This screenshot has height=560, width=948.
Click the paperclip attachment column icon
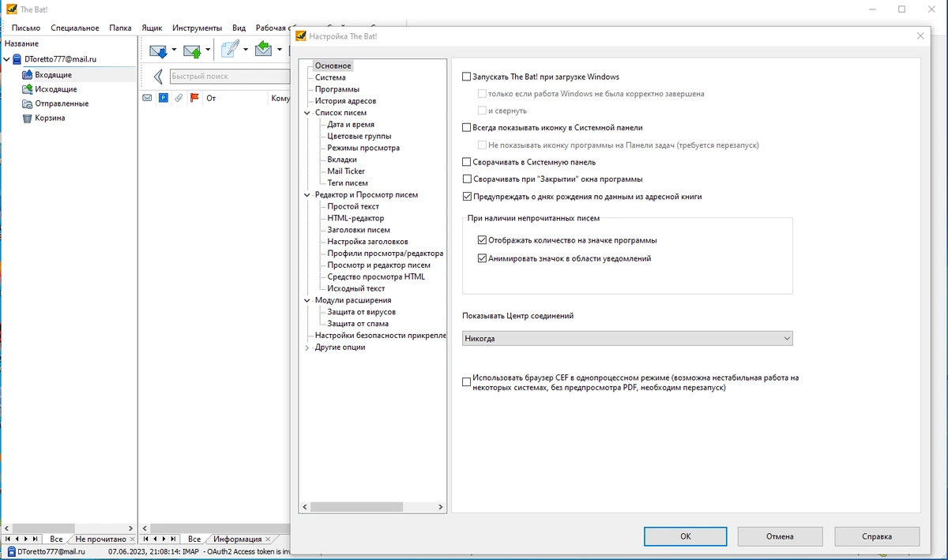pyautogui.click(x=179, y=99)
